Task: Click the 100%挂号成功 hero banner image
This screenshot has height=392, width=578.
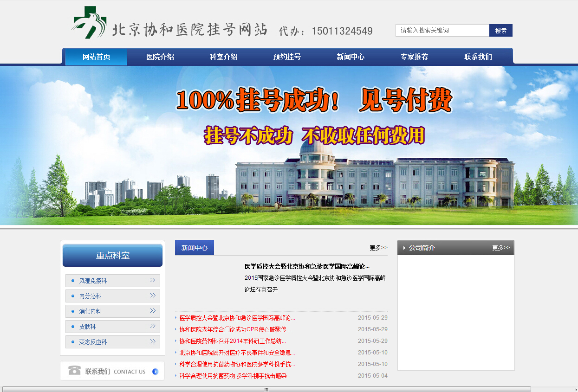Action: pyautogui.click(x=289, y=145)
